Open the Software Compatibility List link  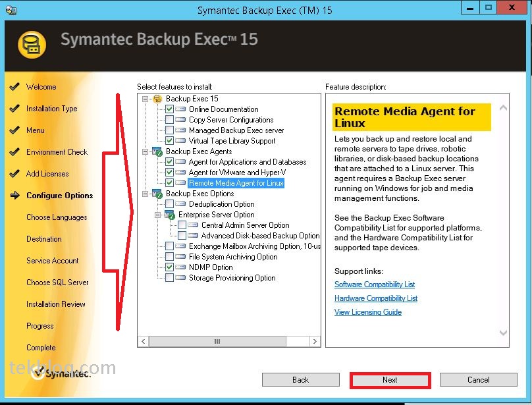click(x=375, y=284)
